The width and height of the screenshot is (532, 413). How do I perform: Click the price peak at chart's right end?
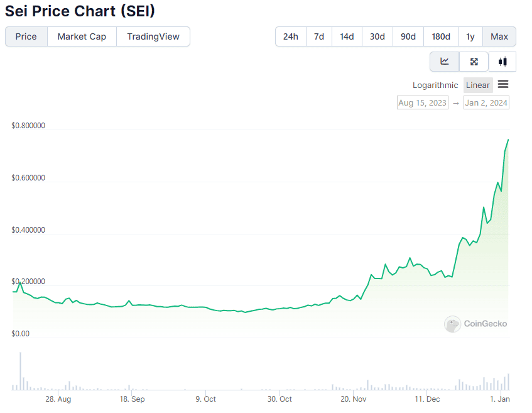tap(508, 140)
